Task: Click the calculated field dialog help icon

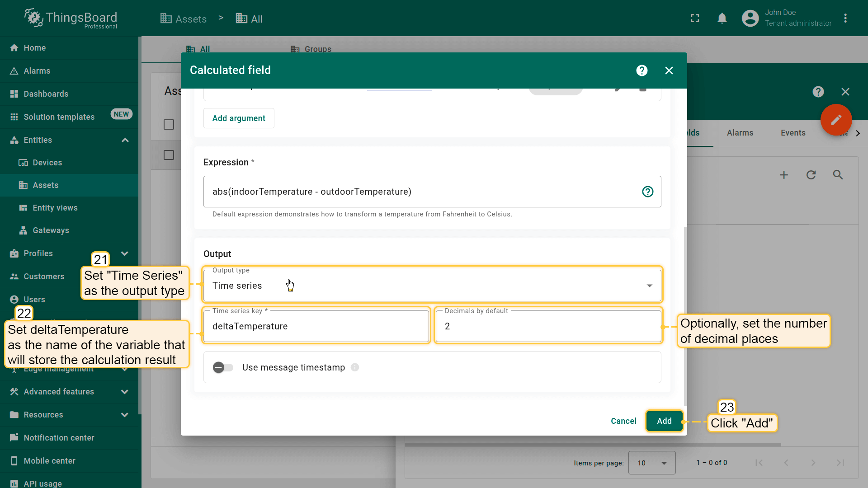Action: click(642, 70)
